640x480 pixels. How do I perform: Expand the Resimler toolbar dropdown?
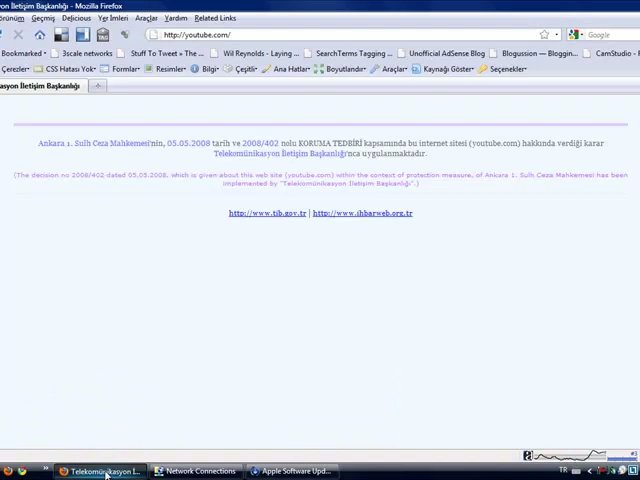pyautogui.click(x=165, y=69)
